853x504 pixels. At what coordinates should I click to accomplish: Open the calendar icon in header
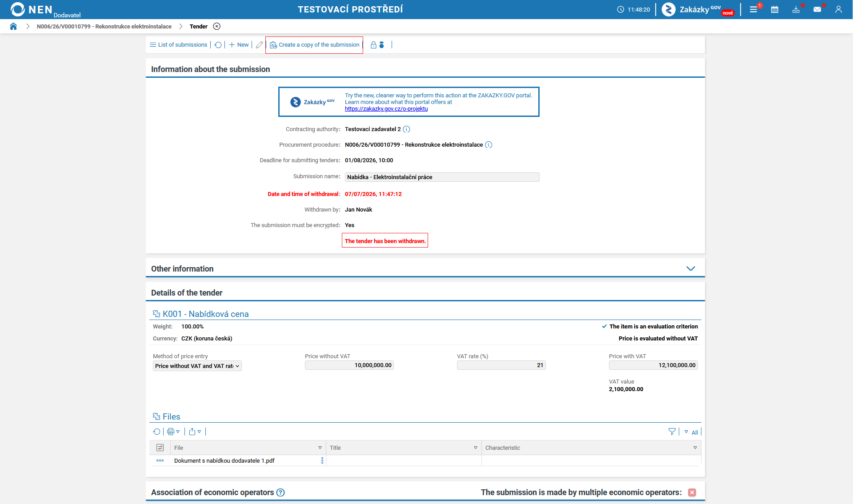click(774, 9)
